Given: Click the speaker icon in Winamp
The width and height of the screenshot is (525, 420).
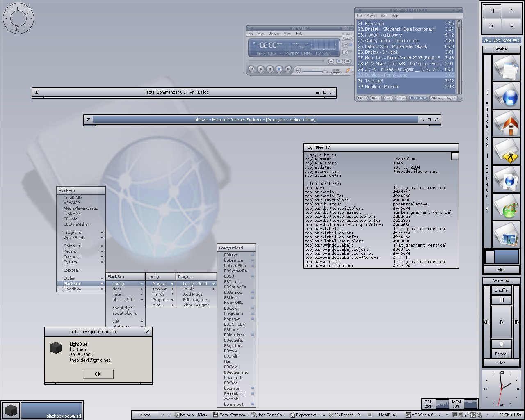Looking at the screenshot, I should pyautogui.click(x=298, y=70).
